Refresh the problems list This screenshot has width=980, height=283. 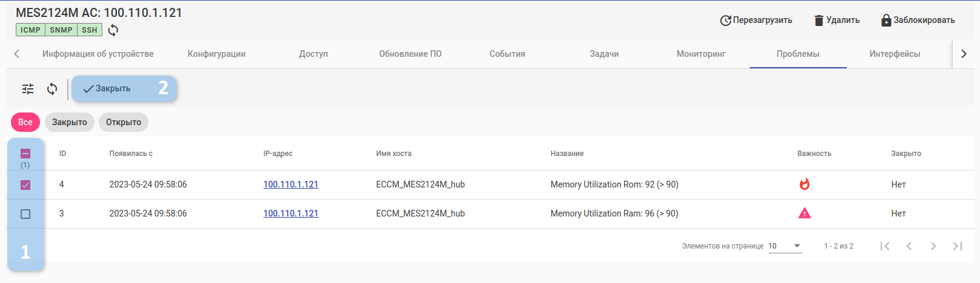(x=52, y=89)
